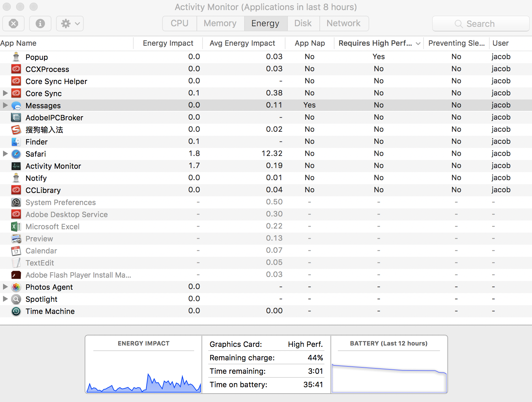Click the Finder face icon
Image resolution: width=532 pixels, height=402 pixels.
pos(16,142)
